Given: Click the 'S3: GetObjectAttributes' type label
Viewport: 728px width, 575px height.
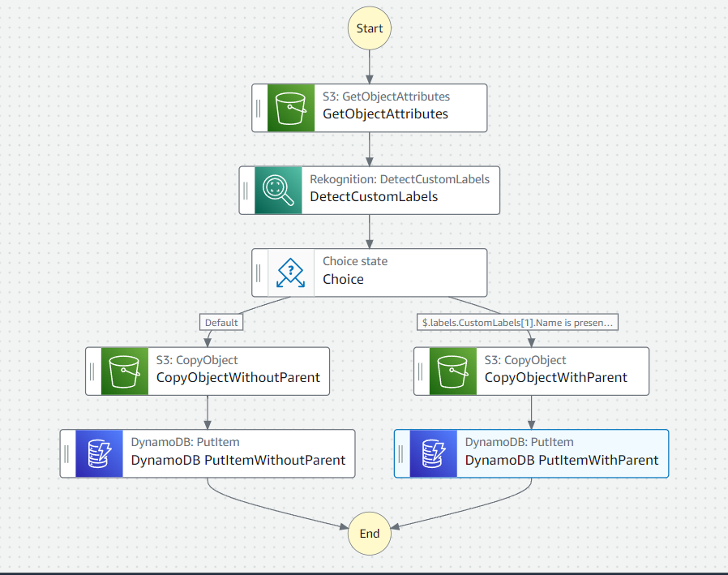Looking at the screenshot, I should 386,97.
